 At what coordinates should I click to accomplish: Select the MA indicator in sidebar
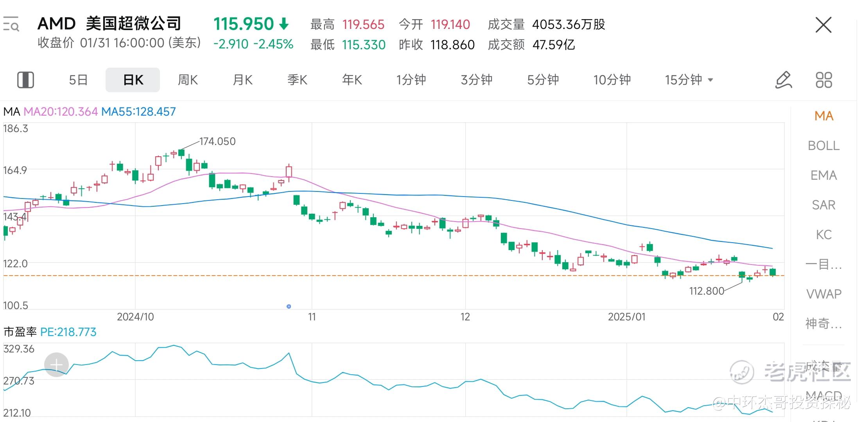click(x=824, y=116)
